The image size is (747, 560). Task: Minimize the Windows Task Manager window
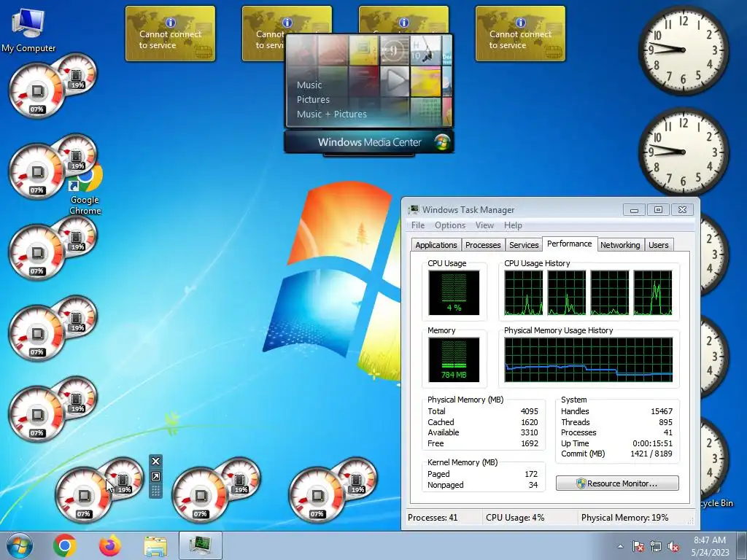[x=634, y=209]
